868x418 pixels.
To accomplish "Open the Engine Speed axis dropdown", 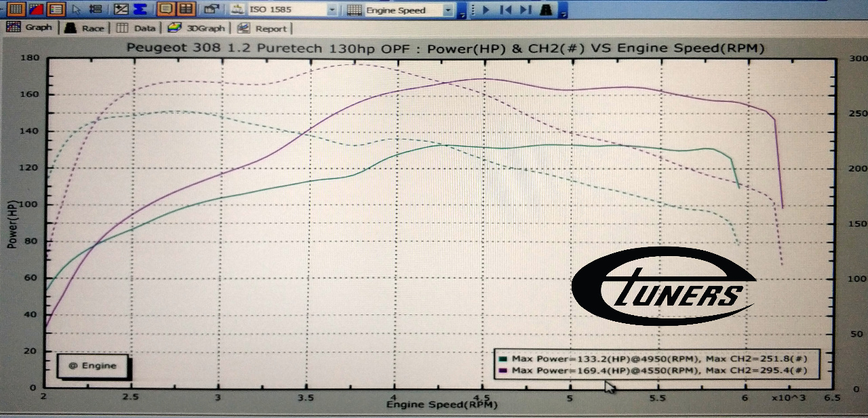I will click(448, 10).
